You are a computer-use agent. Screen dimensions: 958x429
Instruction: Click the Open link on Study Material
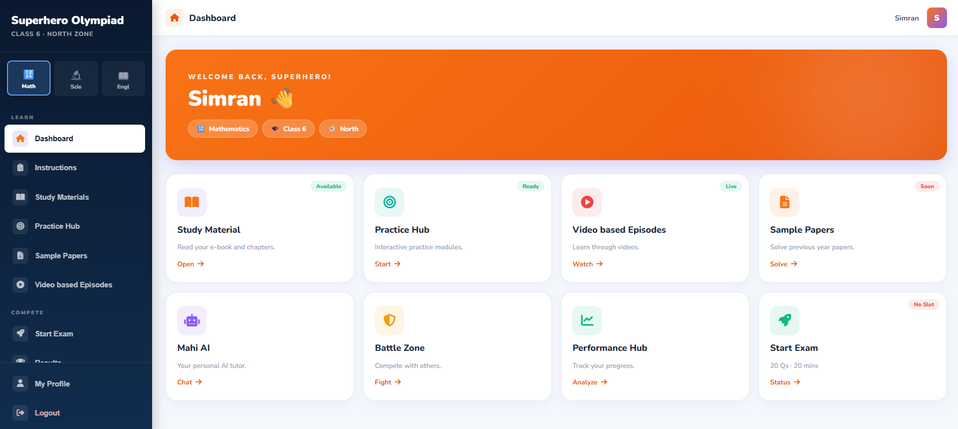click(191, 264)
